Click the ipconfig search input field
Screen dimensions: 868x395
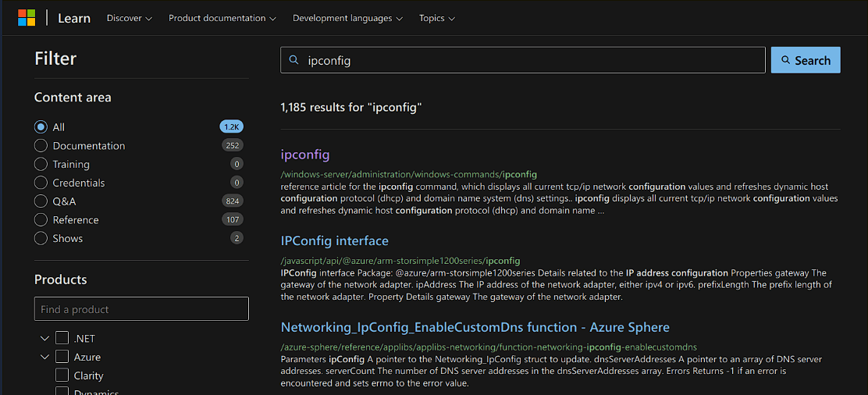(522, 60)
